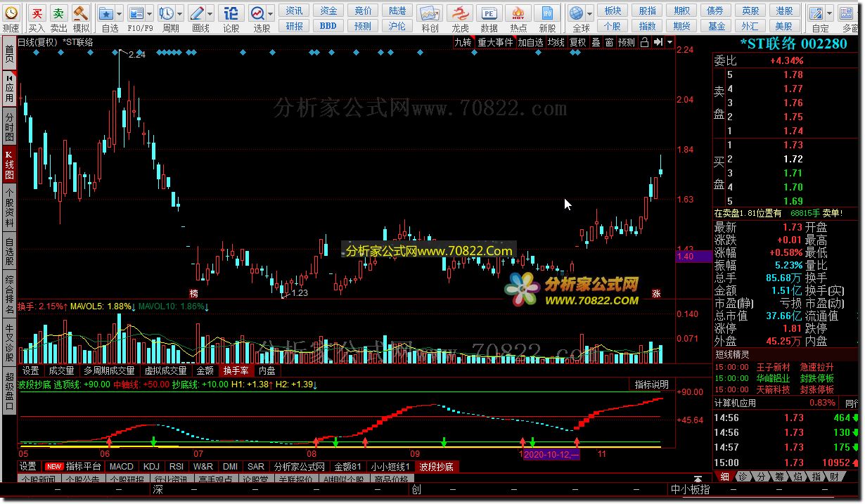
Task: Open the 论股 discussion icon
Action: [x=231, y=13]
